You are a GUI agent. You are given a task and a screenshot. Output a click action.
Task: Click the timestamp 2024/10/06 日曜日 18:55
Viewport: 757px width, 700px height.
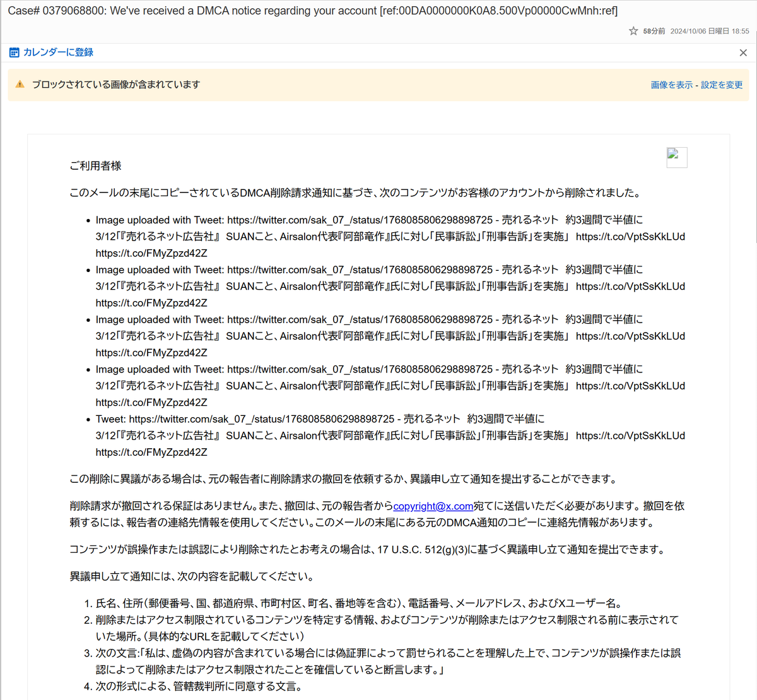[710, 31]
